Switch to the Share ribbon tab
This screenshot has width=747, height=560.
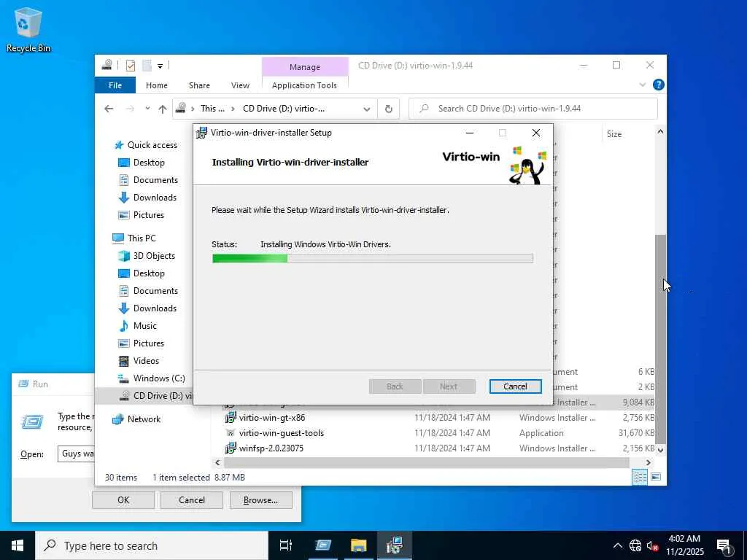pyautogui.click(x=199, y=85)
